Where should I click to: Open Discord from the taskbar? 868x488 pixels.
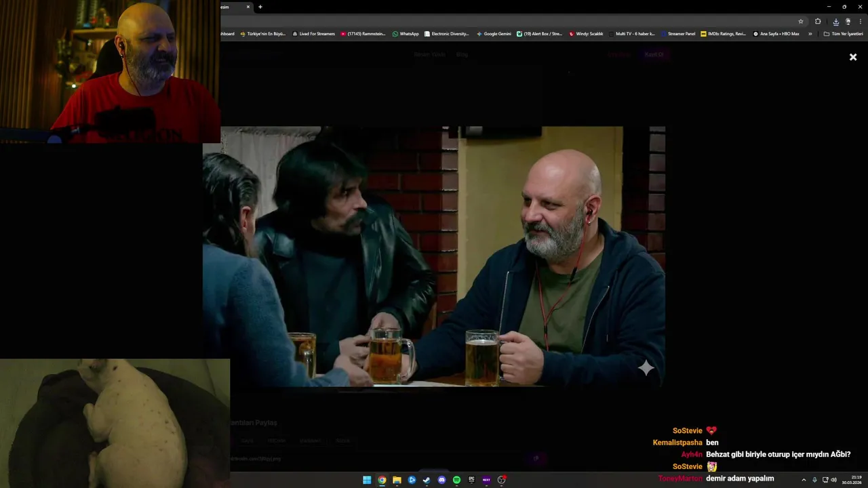(441, 480)
